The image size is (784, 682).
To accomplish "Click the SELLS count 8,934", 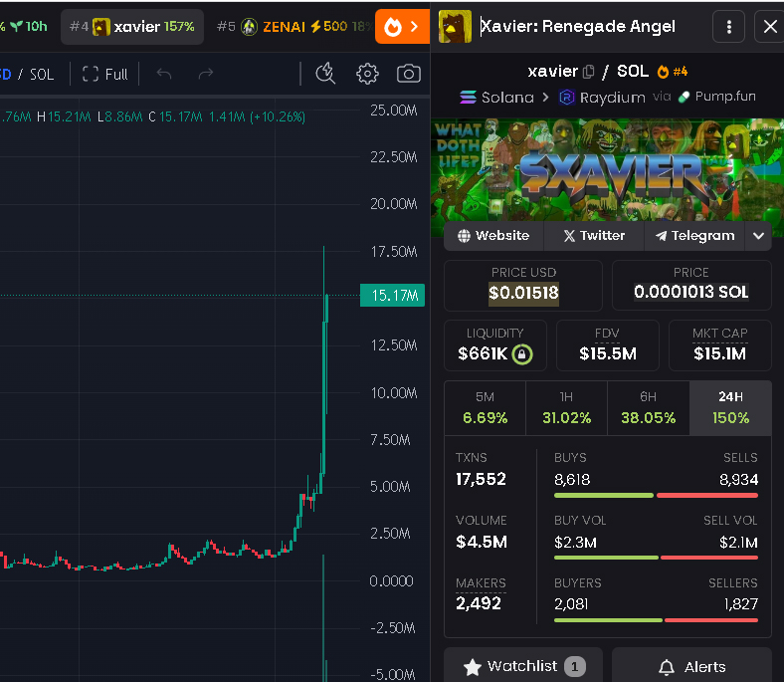I will click(x=738, y=480).
